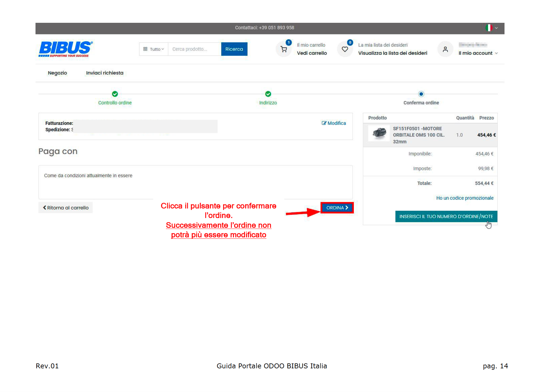The image size is (553, 392).
Task: Click the green Controllo ordine checkmark step
Action: (115, 94)
